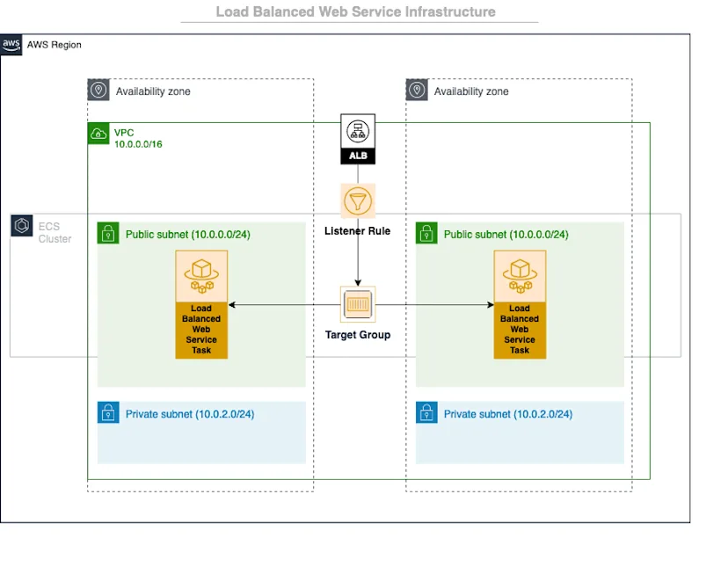Select the left Private subnet lock icon
Viewport: 728px width, 567px height.
click(106, 411)
